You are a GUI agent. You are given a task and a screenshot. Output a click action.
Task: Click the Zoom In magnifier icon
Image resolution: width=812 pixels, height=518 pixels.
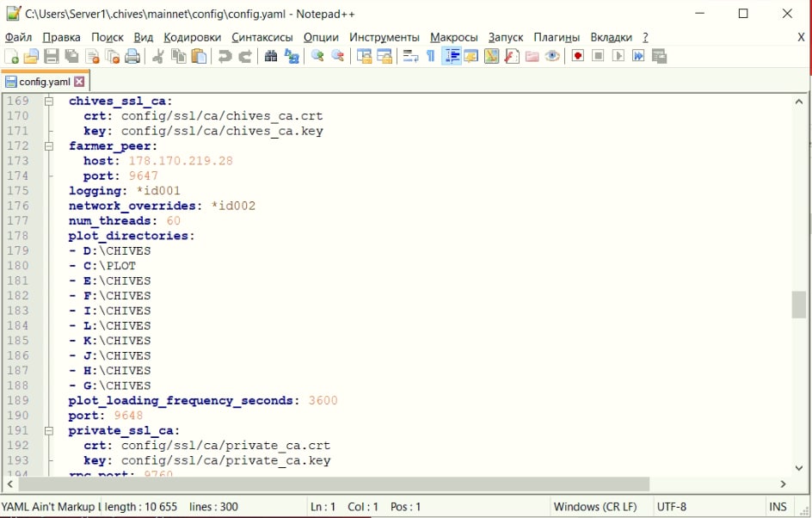317,57
